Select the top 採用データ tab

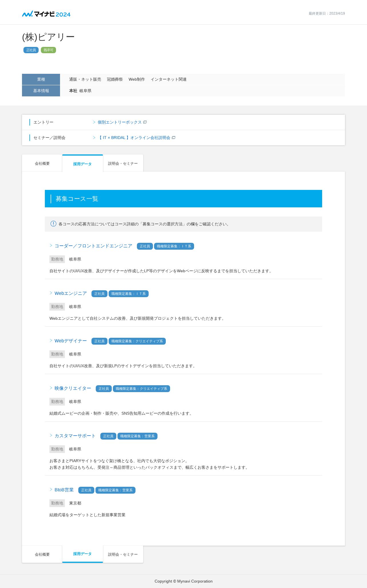82,164
